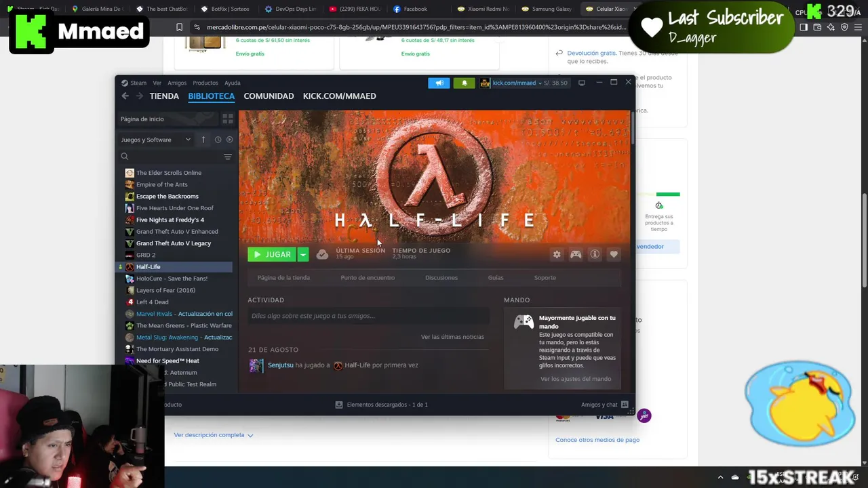Screen dimensions: 868x488
Task: Open Amigos y chat icon
Action: click(x=625, y=405)
